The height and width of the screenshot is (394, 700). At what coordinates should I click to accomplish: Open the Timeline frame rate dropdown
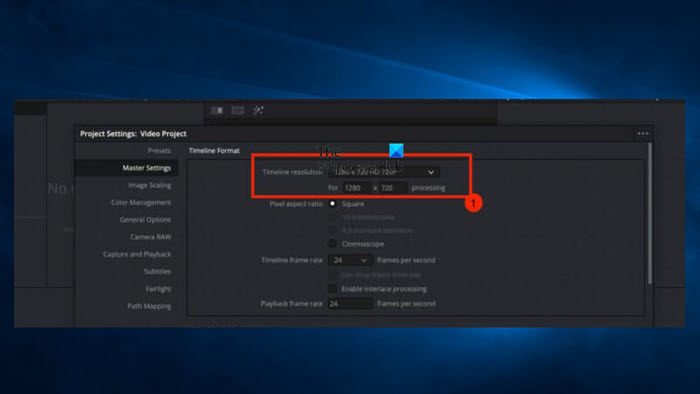click(x=350, y=260)
